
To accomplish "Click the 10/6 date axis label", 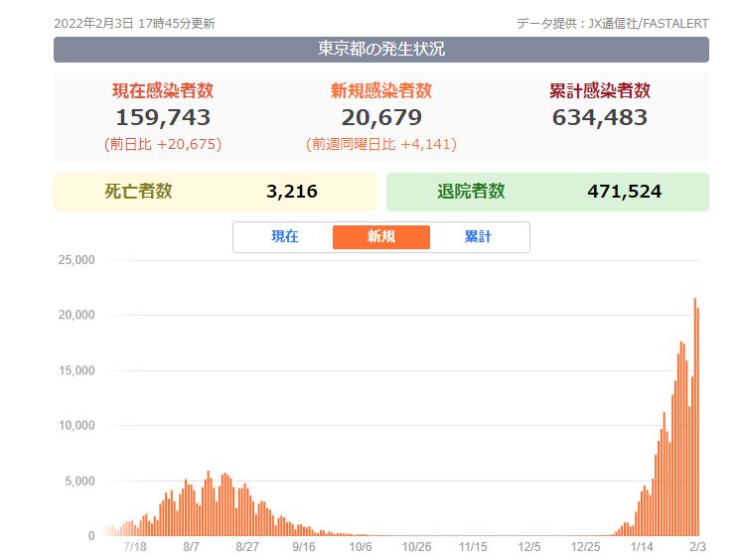I will pos(361,547).
